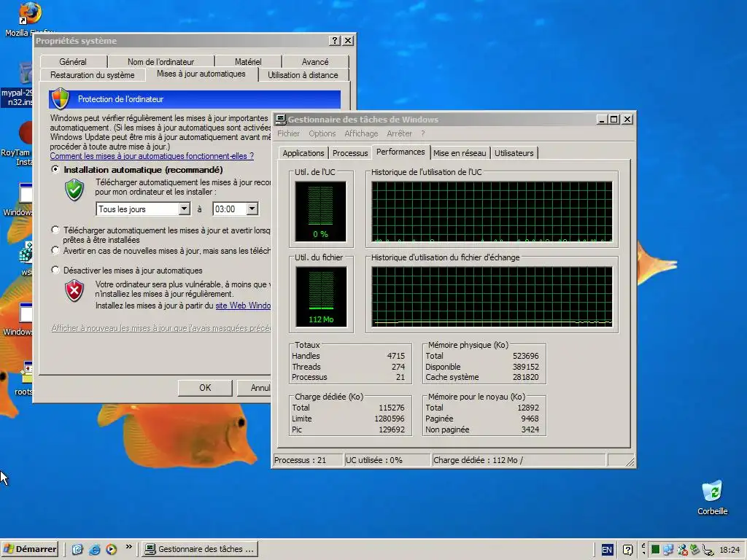The width and height of the screenshot is (747, 560).
Task: Launch Internet Explorer from quick launch
Action: [94, 549]
